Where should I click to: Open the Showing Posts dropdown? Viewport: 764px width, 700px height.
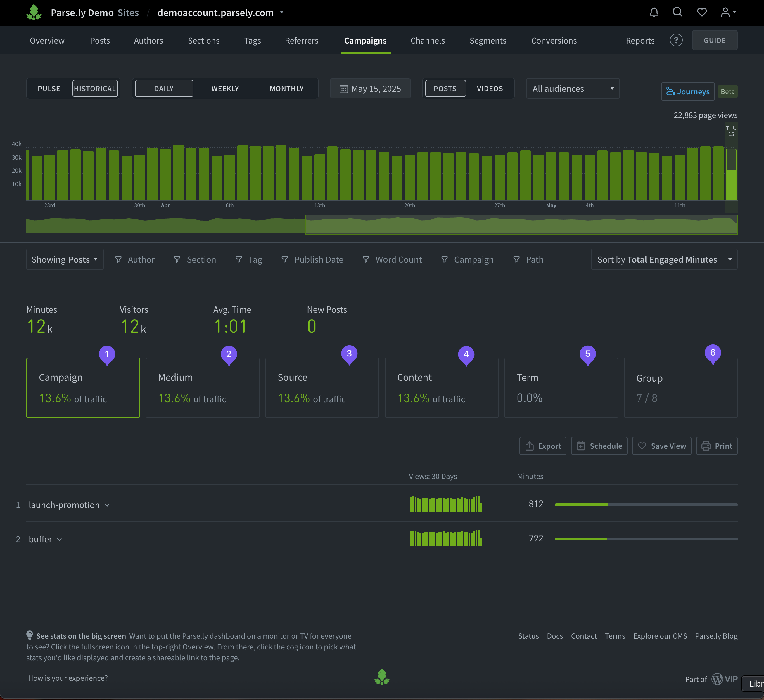click(65, 259)
